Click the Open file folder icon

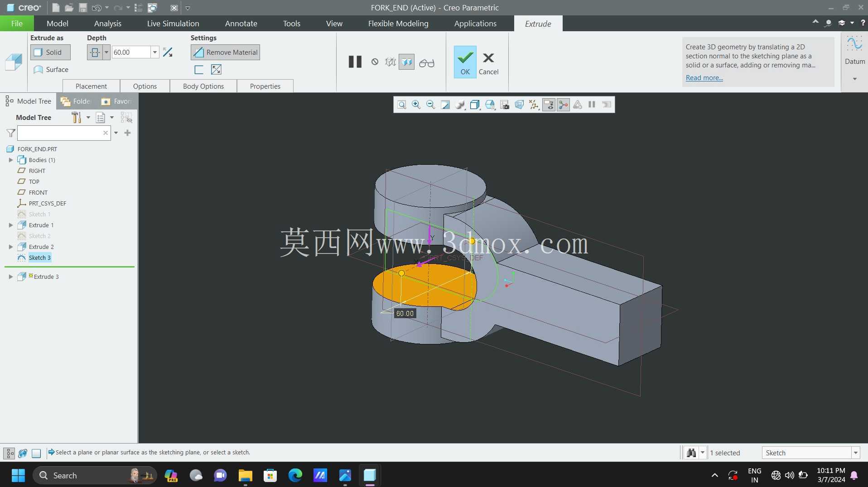click(x=69, y=8)
